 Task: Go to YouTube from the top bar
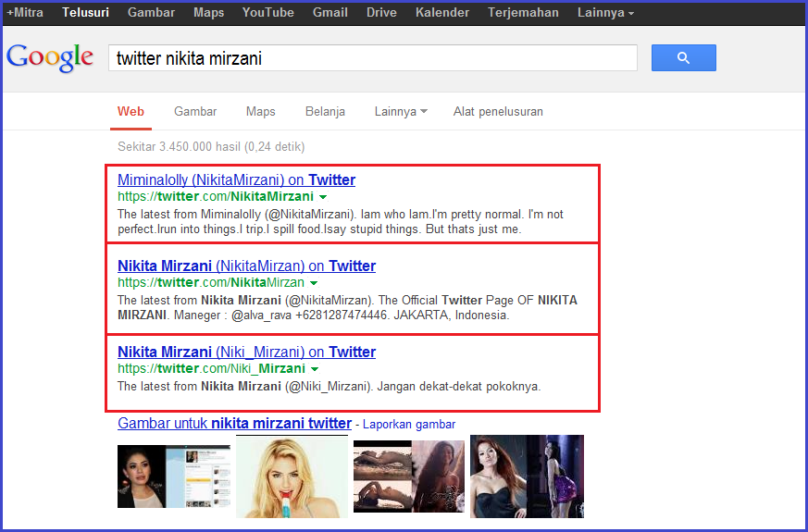(x=268, y=12)
